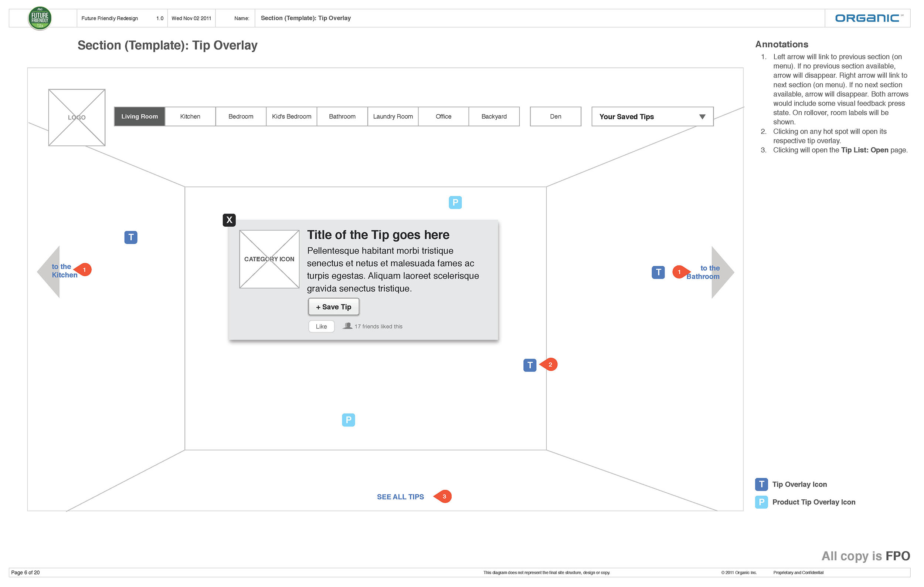The width and height of the screenshot is (924, 587).
Task: Click the Future Friendly green badge logo
Action: [40, 18]
